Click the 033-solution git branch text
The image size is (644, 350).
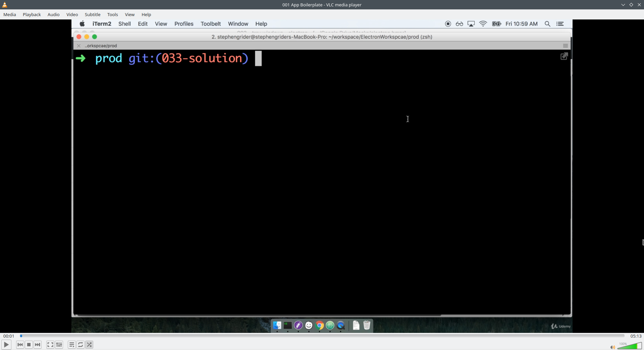pos(202,58)
